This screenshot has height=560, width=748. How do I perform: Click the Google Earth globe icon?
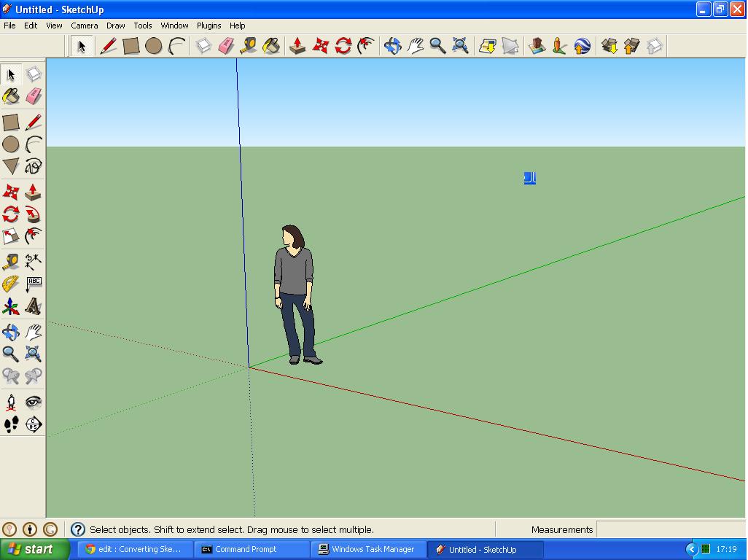pyautogui.click(x=583, y=45)
